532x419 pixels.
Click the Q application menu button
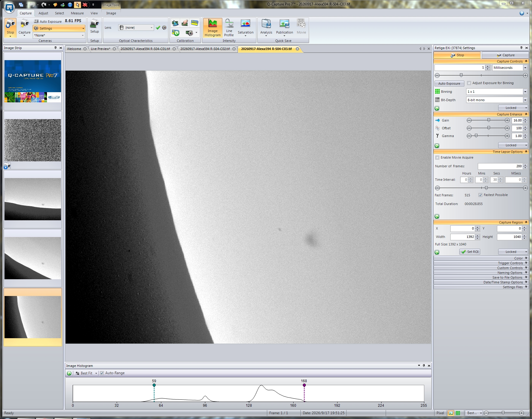point(10,7)
